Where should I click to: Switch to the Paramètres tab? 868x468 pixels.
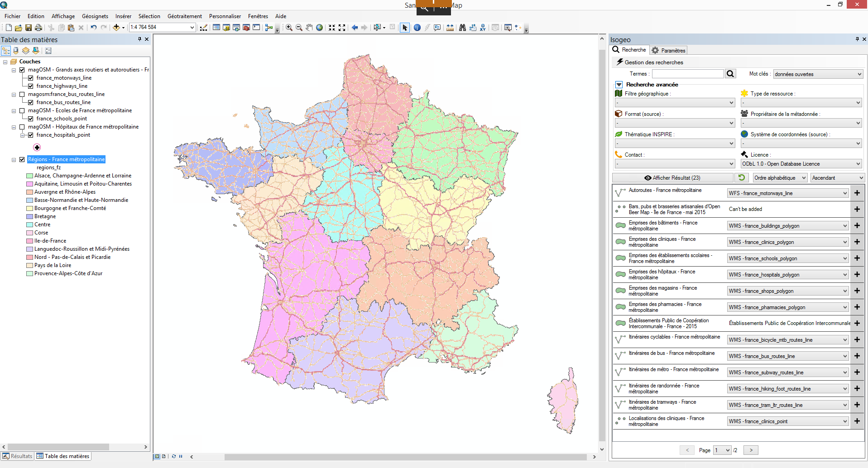pos(669,50)
